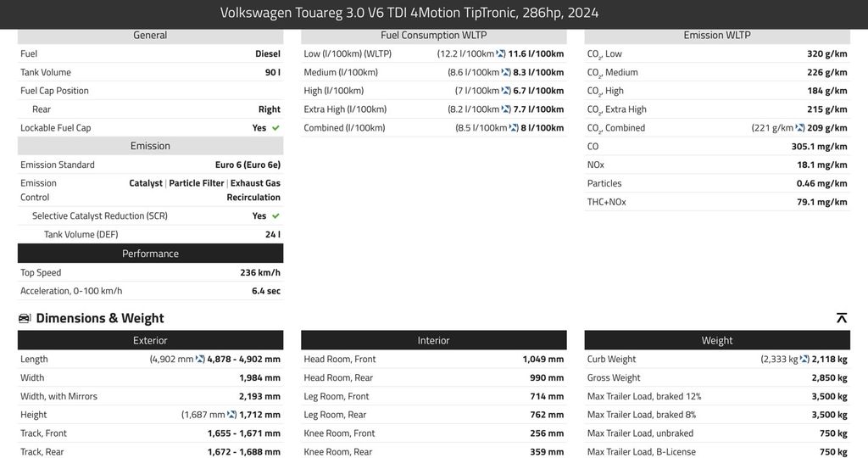Click the green check for Selective Catalyst Reduction
Image resolution: width=868 pixels, height=458 pixels.
click(x=275, y=216)
